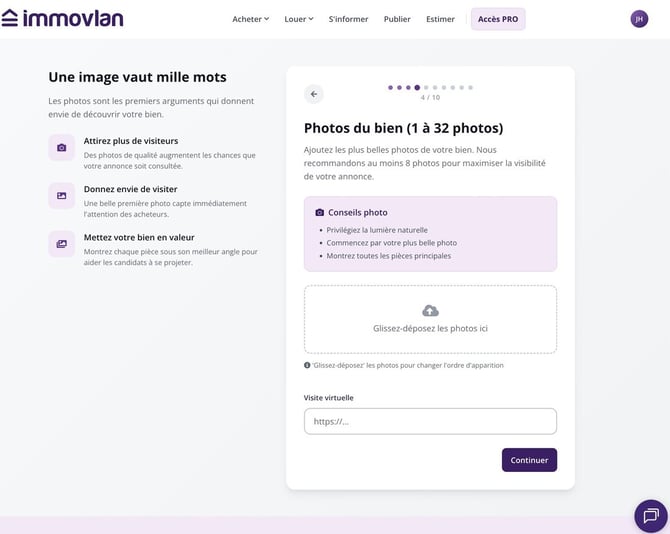
Task: Click the info icon below the drop zone
Action: coord(307,365)
